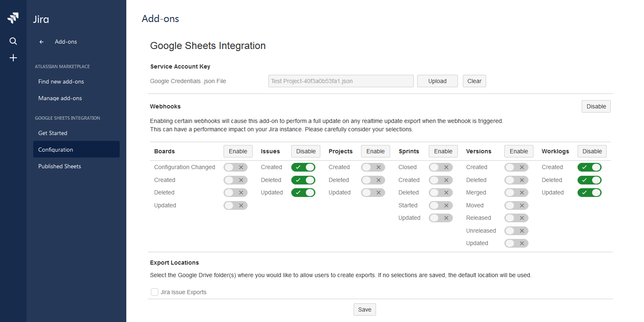Switch on Versions Released webhook
The height and width of the screenshot is (322, 644).
point(516,218)
